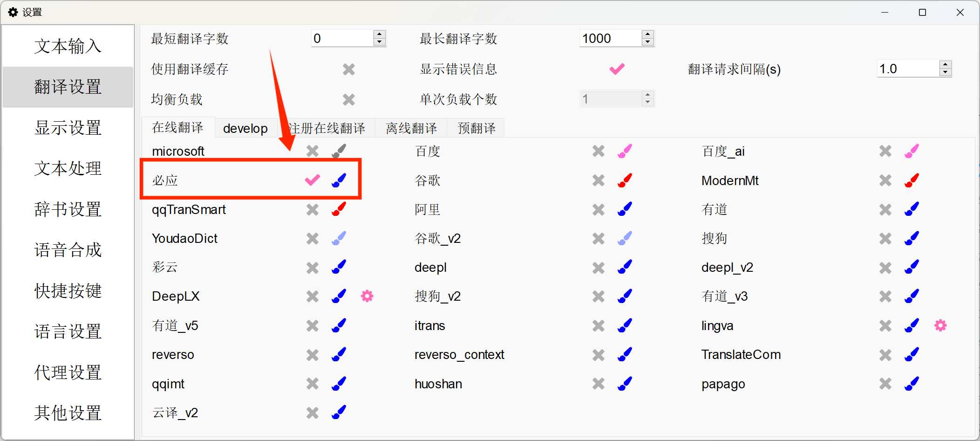Click the brush icon for 阿里

pyautogui.click(x=625, y=209)
